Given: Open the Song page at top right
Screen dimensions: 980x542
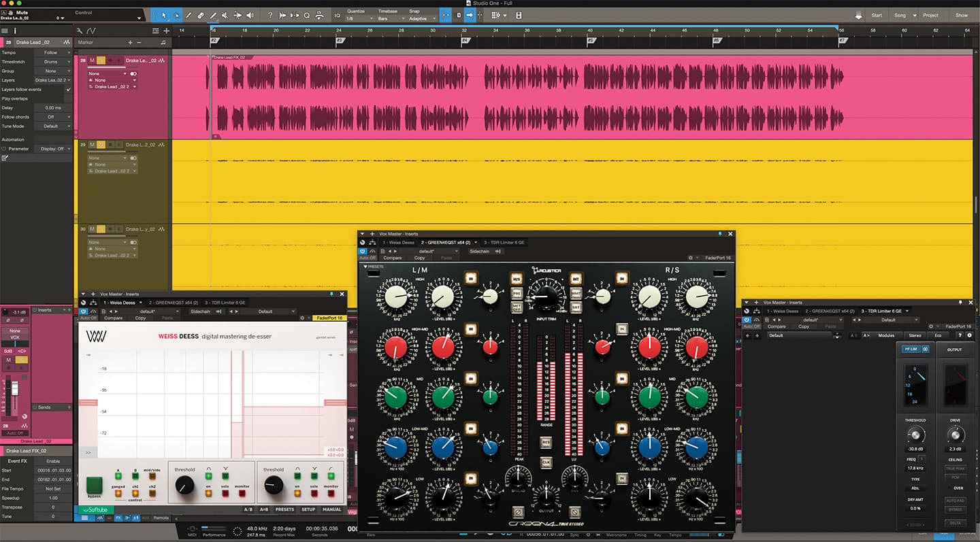Looking at the screenshot, I should coord(900,15).
